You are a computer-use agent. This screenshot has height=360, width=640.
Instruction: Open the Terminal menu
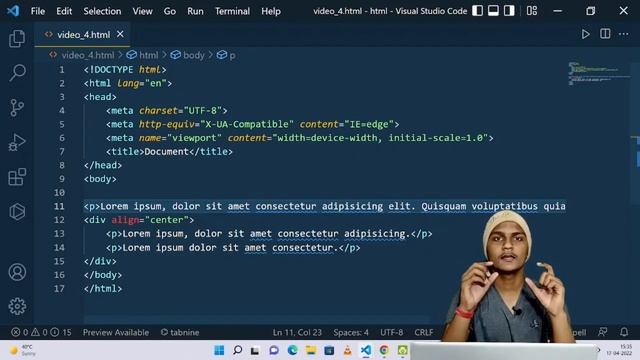point(232,11)
